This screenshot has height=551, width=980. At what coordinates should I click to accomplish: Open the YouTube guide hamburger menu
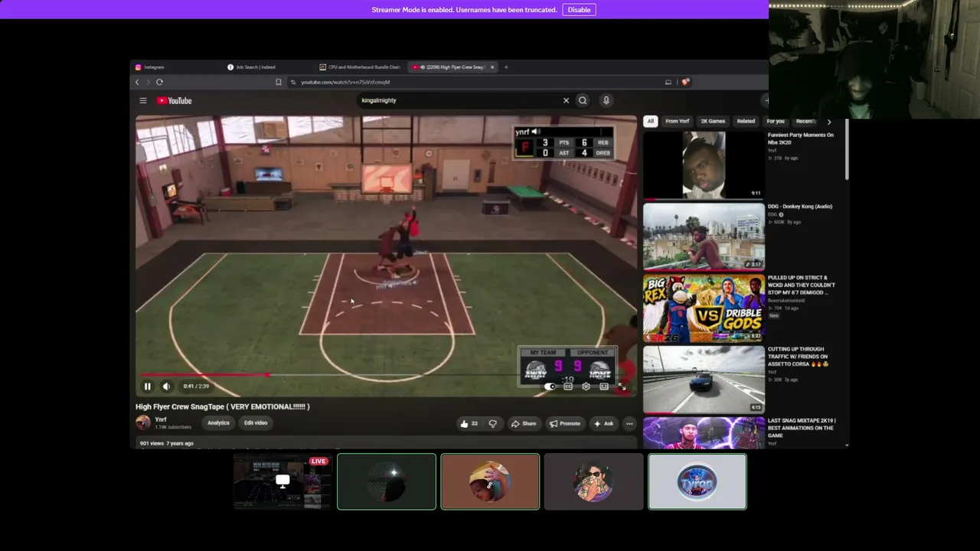(143, 100)
